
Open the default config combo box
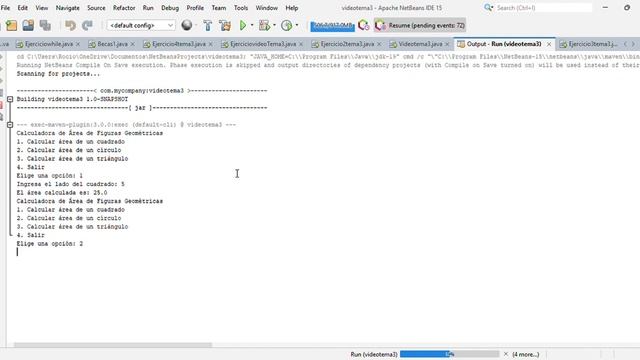click(141, 25)
